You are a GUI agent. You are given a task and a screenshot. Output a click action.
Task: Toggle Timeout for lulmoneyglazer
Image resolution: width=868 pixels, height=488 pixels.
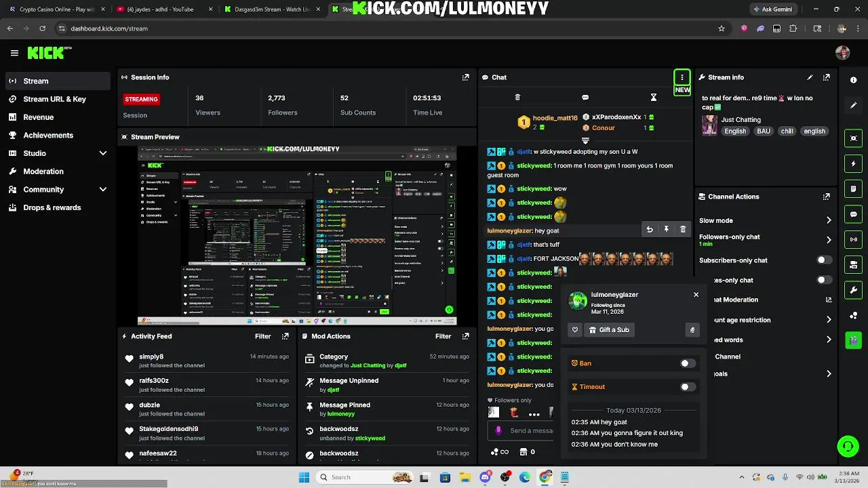point(688,387)
